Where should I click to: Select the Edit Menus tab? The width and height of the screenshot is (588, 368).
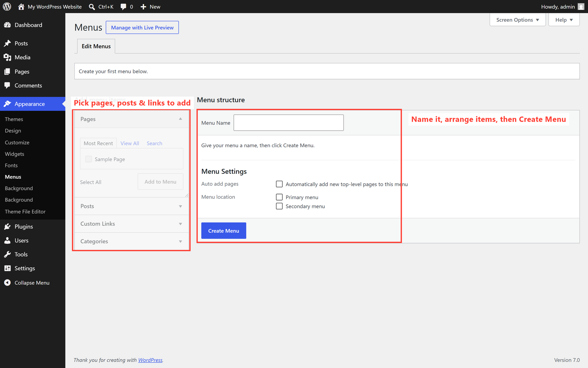(x=96, y=46)
